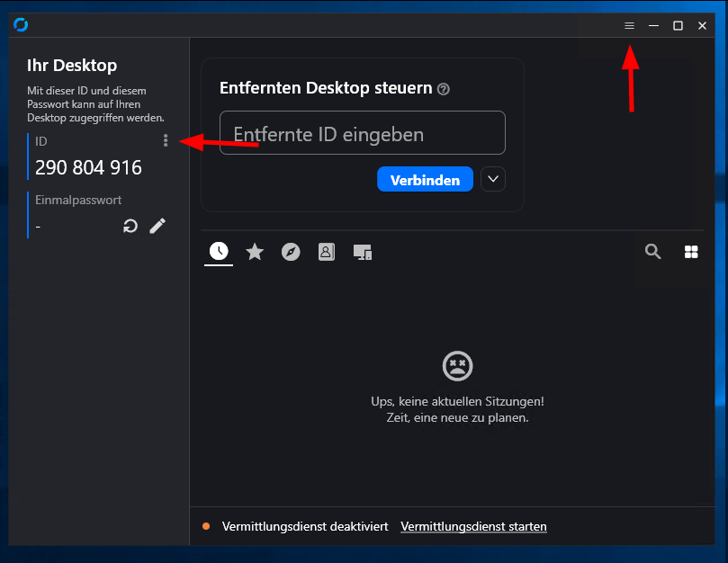728x563 pixels.
Task: Edit the Einmalpasswort with the pencil icon
Action: pyautogui.click(x=157, y=226)
